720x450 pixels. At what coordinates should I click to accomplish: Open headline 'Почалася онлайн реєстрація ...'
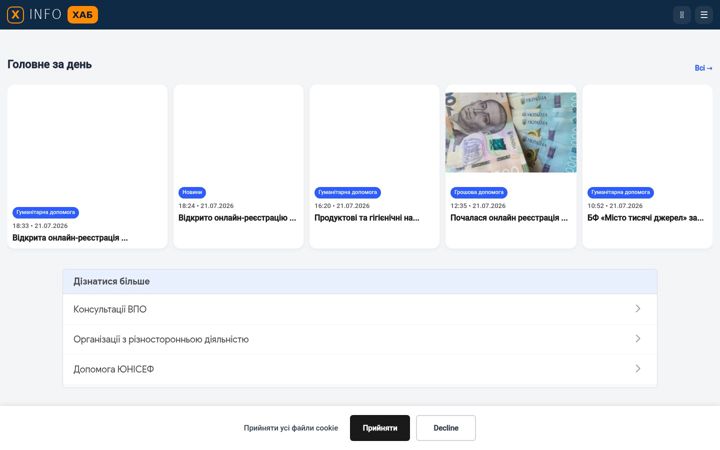click(x=509, y=218)
